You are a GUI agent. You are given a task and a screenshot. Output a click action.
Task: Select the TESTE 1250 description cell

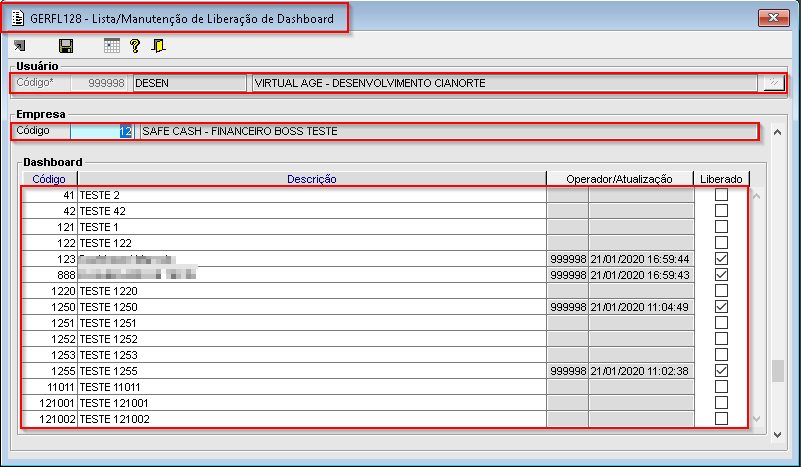[312, 307]
